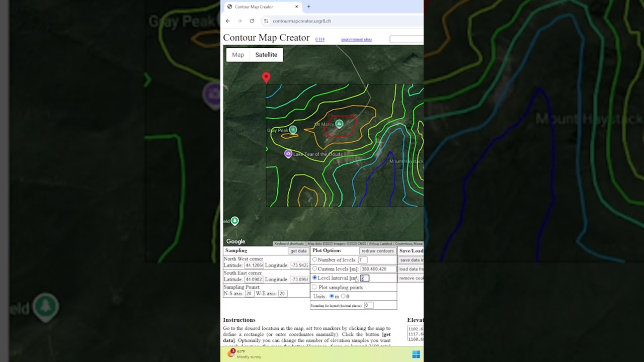The width and height of the screenshot is (644, 362).
Task: Choose feet (ft) units radio button
Action: tap(343, 296)
